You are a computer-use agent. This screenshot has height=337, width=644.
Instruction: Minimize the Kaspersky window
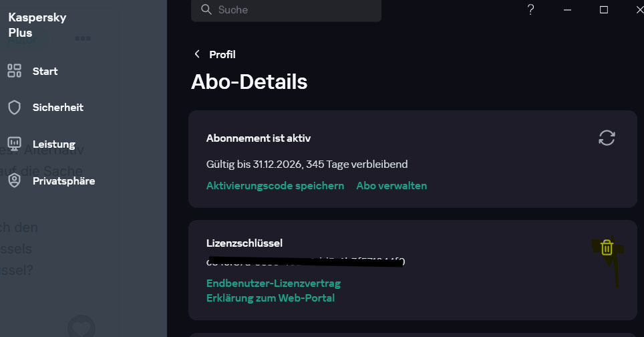(x=568, y=10)
